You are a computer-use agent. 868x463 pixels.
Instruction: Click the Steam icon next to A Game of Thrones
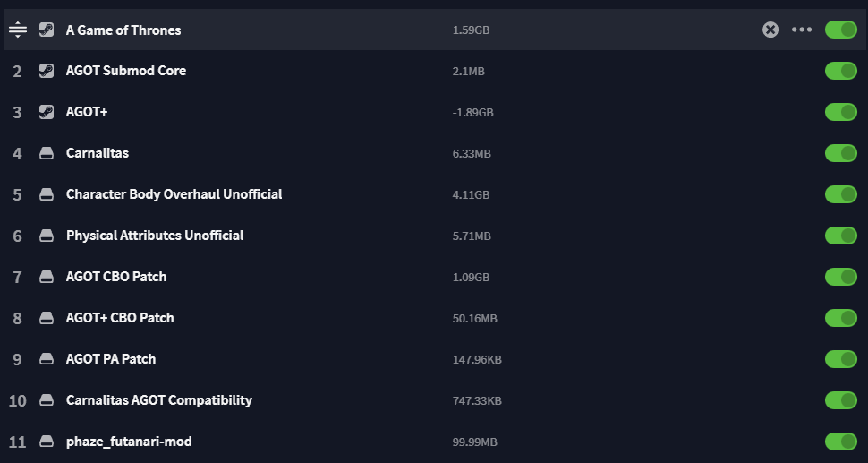tap(47, 30)
